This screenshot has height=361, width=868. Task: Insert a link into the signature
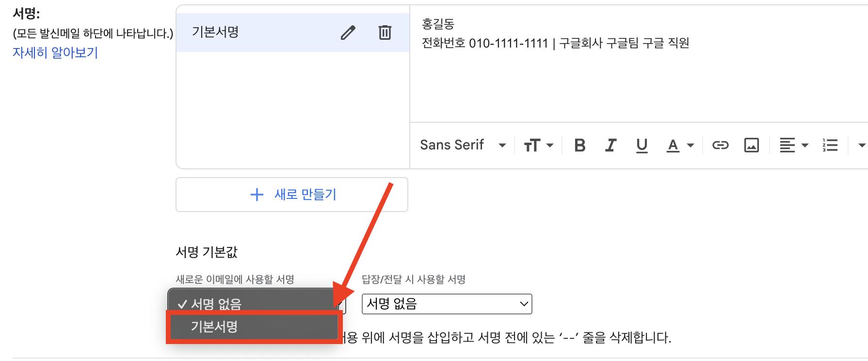coord(720,145)
